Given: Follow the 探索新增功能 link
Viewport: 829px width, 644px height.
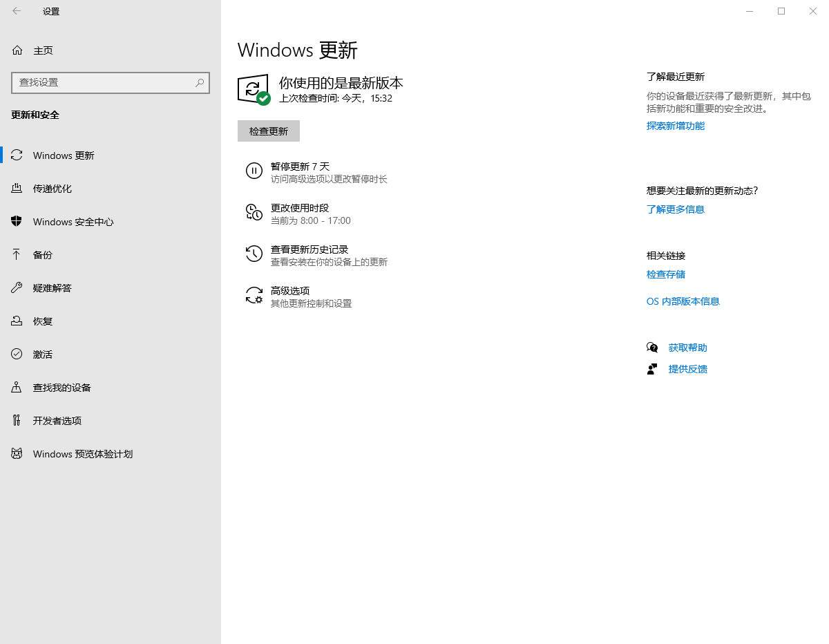Looking at the screenshot, I should pos(676,126).
